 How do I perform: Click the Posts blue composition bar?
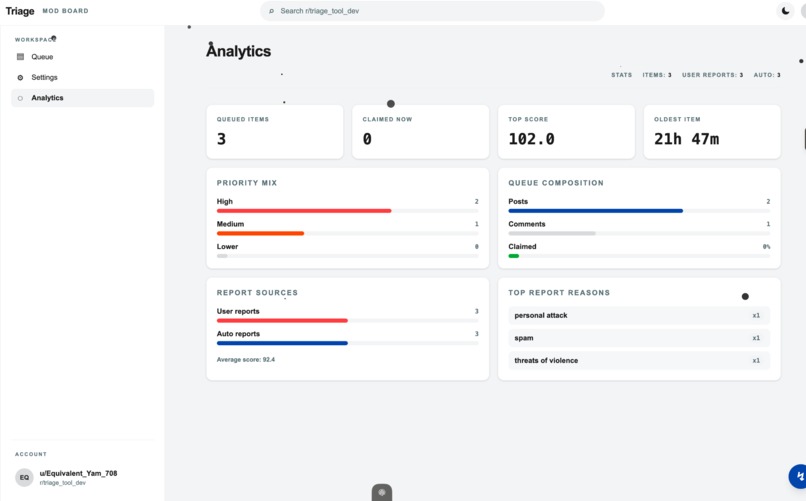(595, 211)
